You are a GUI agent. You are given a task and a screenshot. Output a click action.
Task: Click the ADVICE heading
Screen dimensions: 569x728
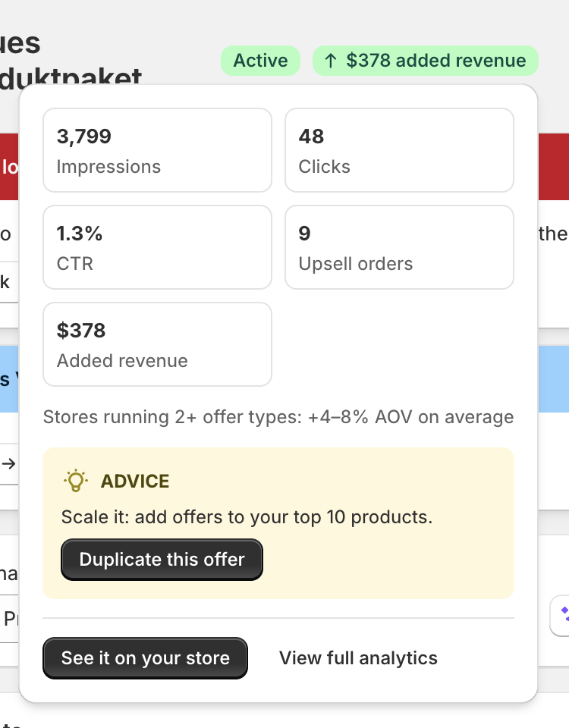(x=135, y=481)
